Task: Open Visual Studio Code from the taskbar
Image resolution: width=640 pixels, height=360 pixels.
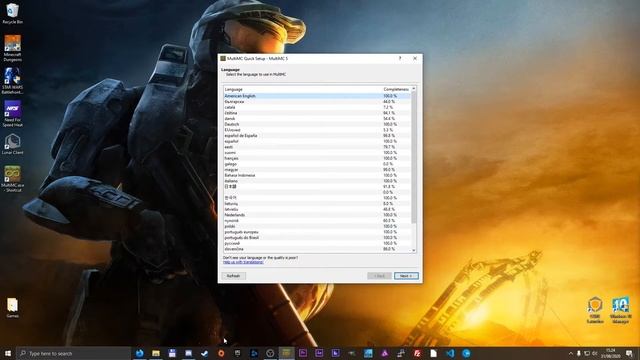Action: (x=450, y=353)
